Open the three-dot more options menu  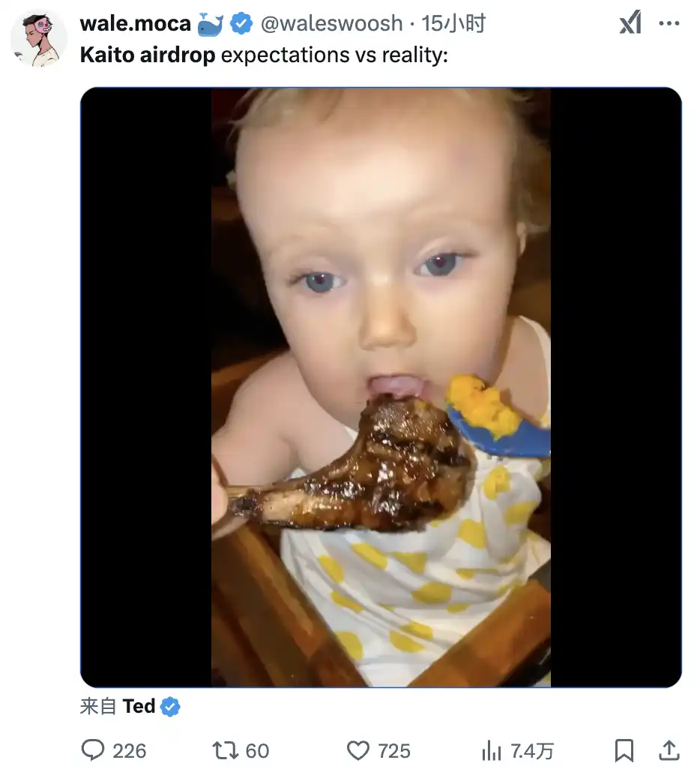[x=669, y=23]
